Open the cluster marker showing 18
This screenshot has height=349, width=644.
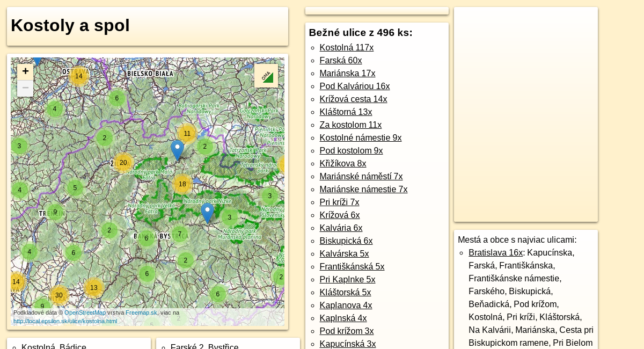tap(182, 184)
